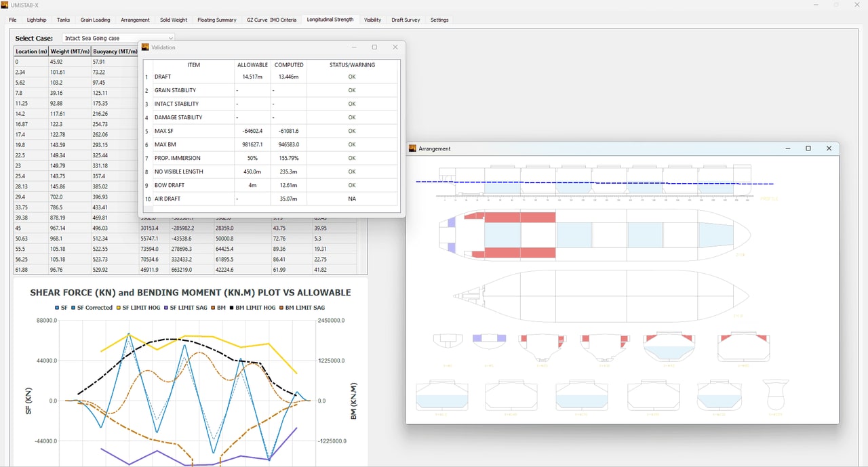Maximize the Arrangement window

pyautogui.click(x=808, y=148)
